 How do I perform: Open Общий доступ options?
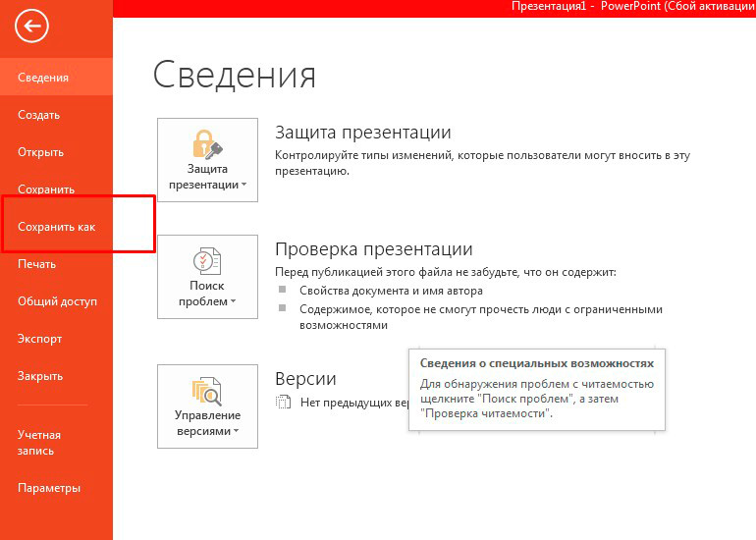pos(57,301)
